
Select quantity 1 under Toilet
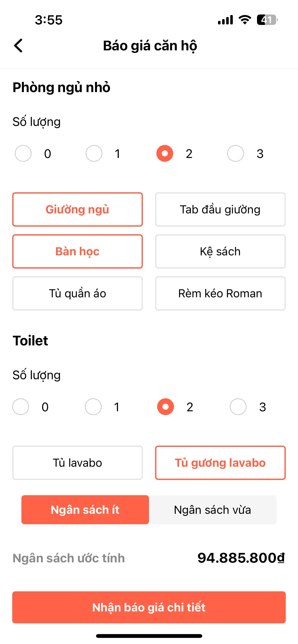93,407
